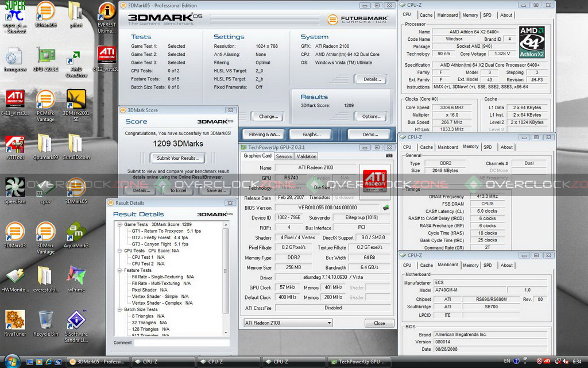Click the Demo button in 3DMark05
The width and height of the screenshot is (588, 368).
pyautogui.click(x=370, y=135)
